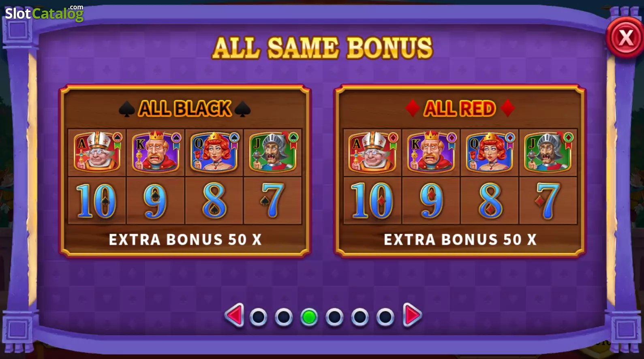Click the black 8 of spades symbol
Screen dimensions: 644x359
(214, 200)
